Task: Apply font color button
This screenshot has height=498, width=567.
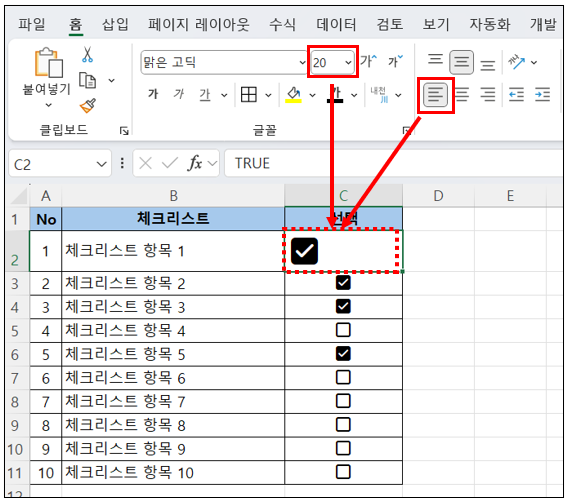Action: (335, 95)
